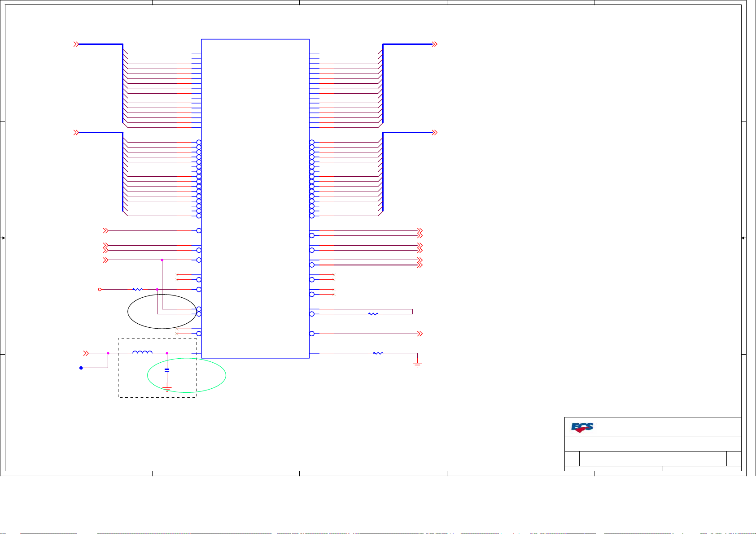This screenshot has height=534, width=756.
Task: Select the junction dot between inductor and capacitor
Action: click(x=167, y=353)
